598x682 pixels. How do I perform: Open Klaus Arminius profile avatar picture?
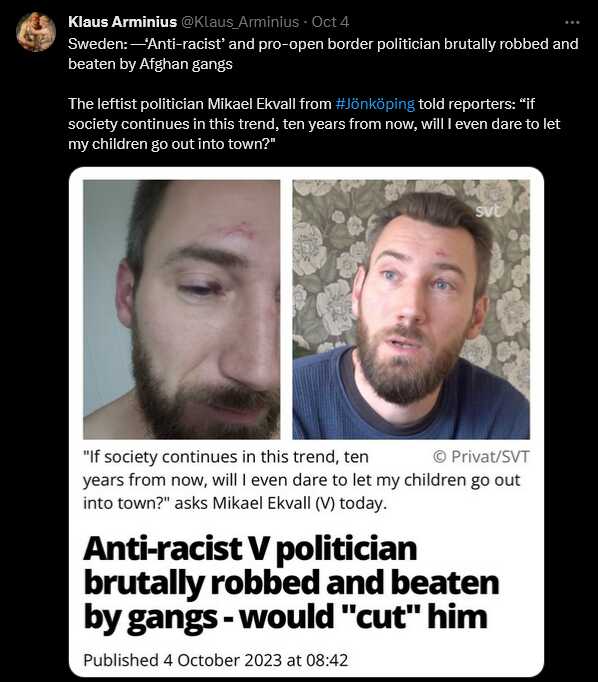[36, 32]
